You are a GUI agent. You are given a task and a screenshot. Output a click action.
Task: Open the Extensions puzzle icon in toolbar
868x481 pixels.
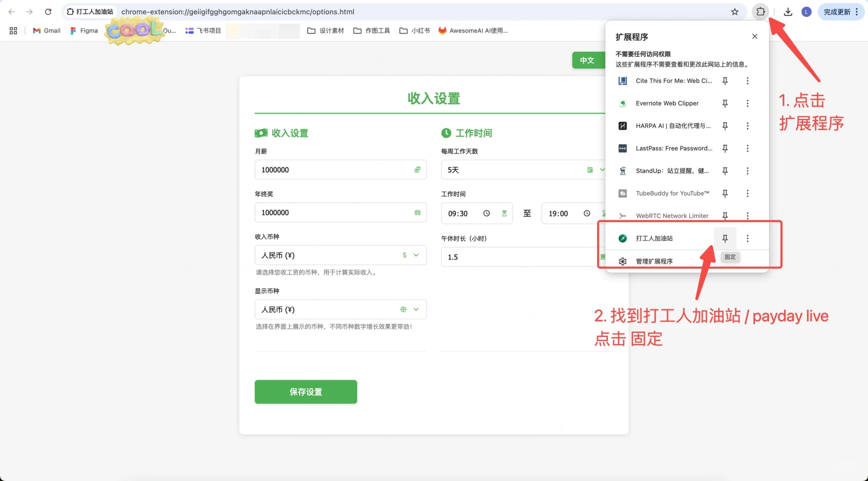760,12
